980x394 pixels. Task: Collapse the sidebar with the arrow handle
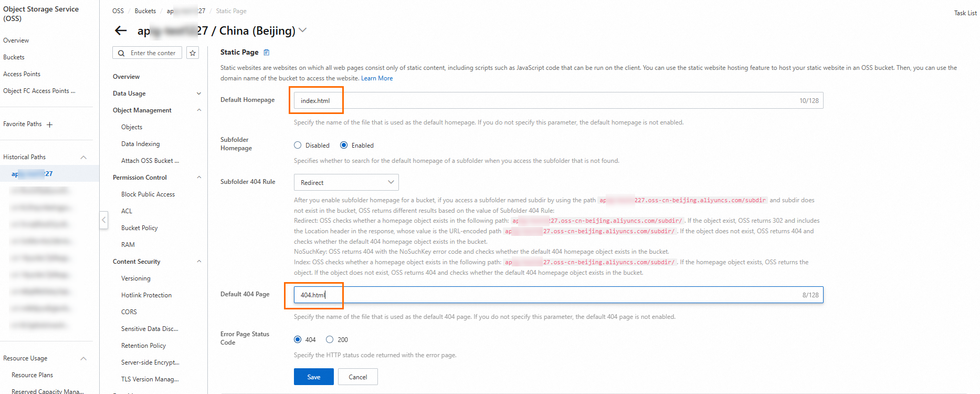tap(104, 220)
